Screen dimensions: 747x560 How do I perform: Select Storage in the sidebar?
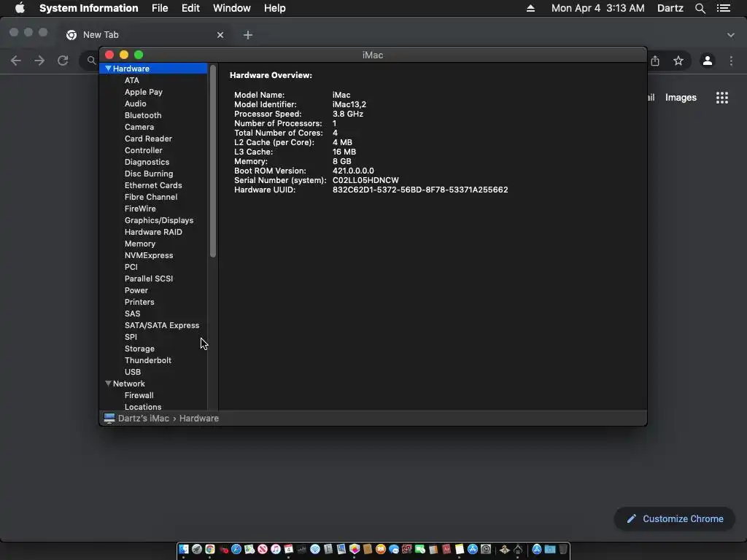click(139, 349)
